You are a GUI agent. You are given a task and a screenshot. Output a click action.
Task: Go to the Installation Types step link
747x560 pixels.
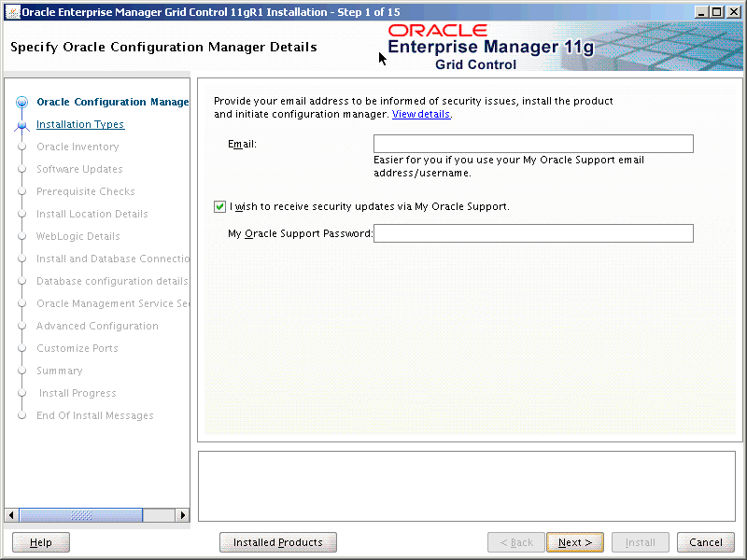[x=80, y=124]
